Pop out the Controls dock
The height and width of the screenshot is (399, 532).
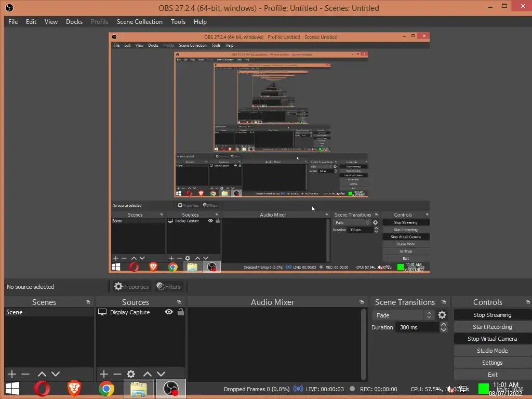click(527, 302)
